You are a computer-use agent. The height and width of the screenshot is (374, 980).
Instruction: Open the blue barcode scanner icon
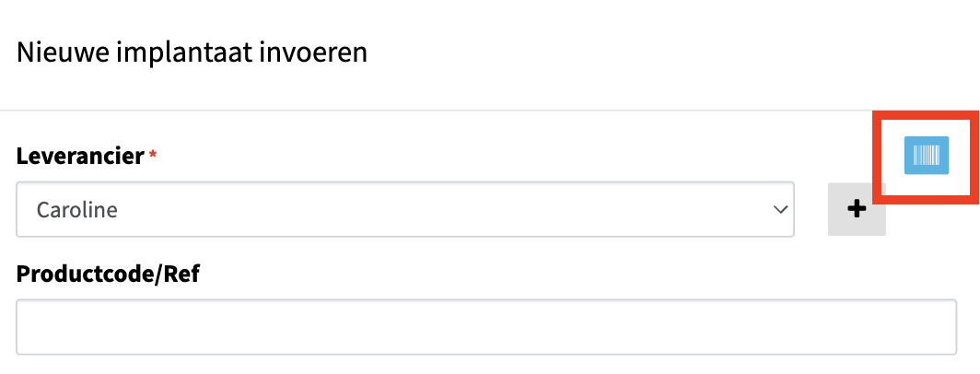point(927,155)
